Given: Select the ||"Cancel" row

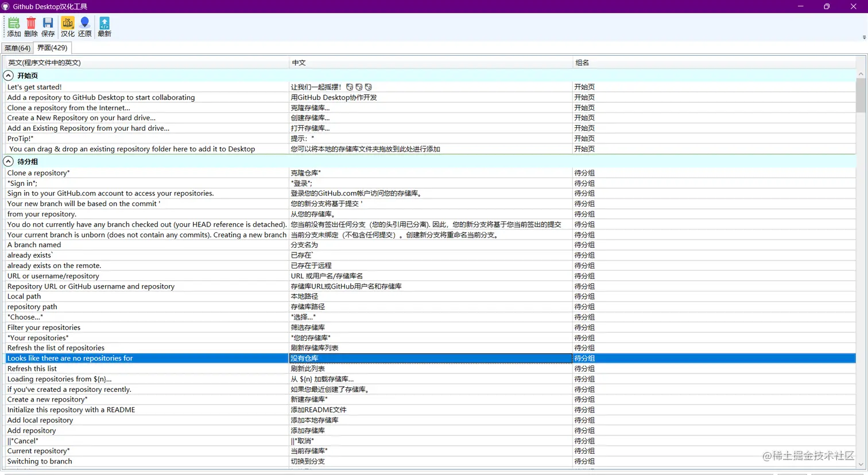Looking at the screenshot, I should tap(431, 441).
